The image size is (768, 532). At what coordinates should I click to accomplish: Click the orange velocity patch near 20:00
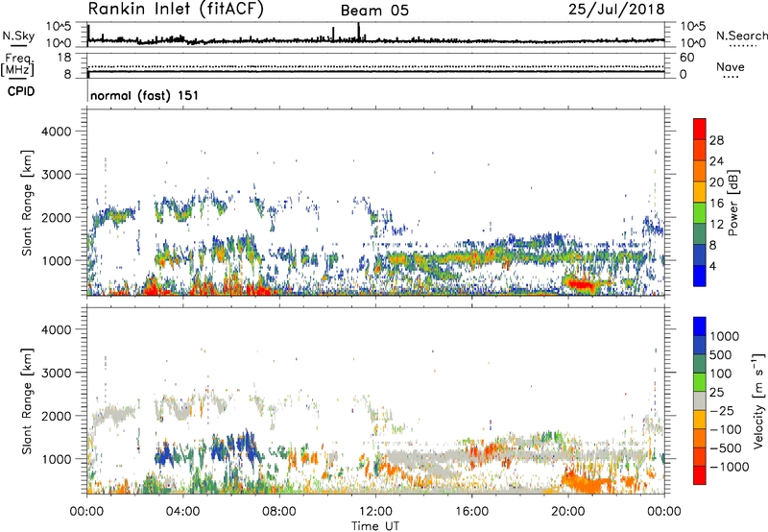pyautogui.click(x=588, y=484)
